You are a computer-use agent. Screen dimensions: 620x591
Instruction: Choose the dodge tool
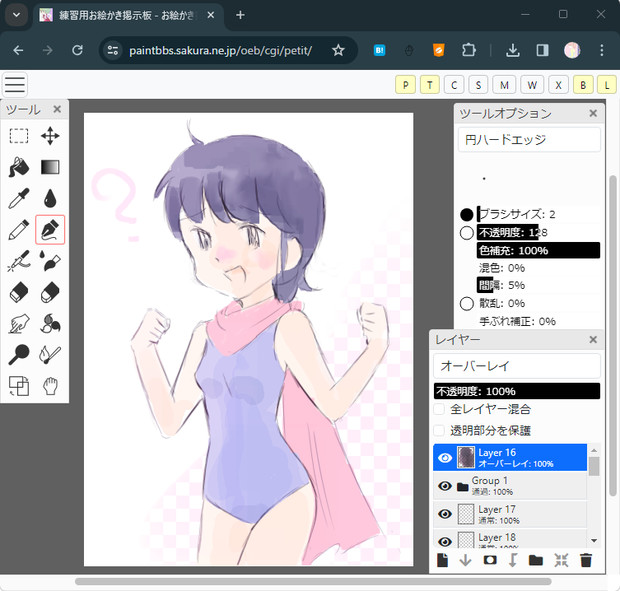pyautogui.click(x=19, y=355)
